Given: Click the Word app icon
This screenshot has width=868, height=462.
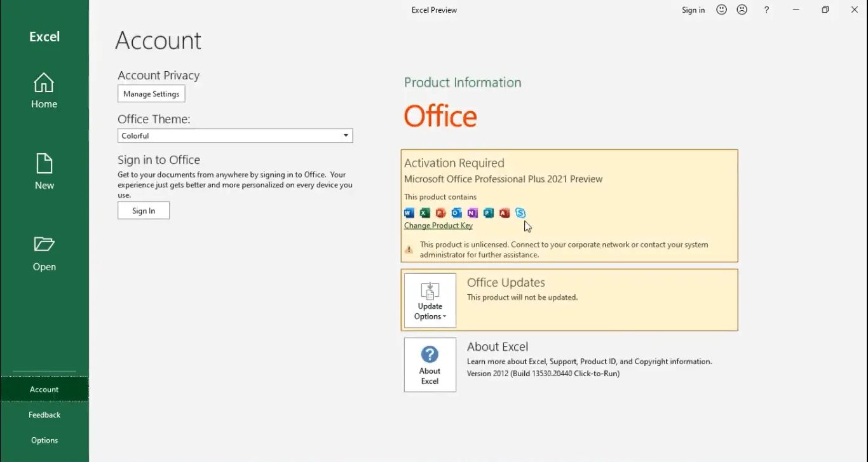Looking at the screenshot, I should (409, 213).
